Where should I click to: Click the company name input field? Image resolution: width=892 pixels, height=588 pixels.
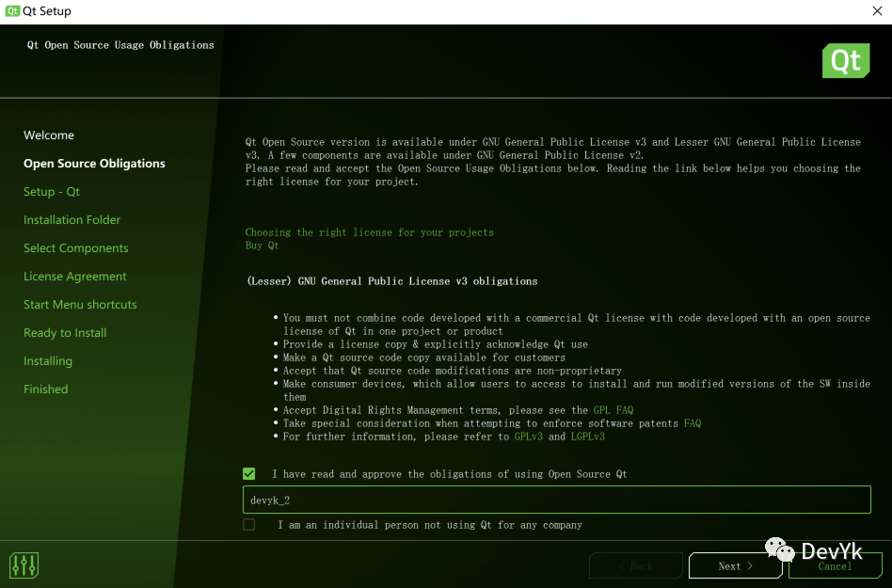[x=556, y=501]
